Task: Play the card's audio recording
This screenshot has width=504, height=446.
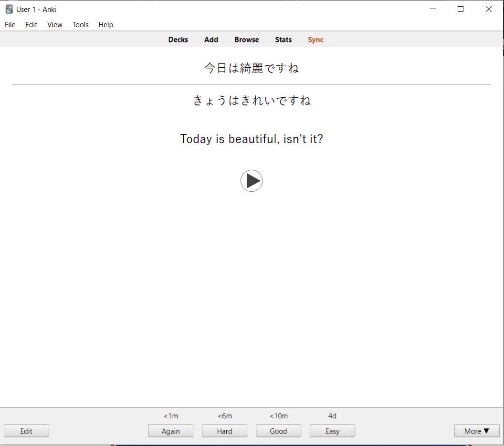Action: (x=252, y=181)
